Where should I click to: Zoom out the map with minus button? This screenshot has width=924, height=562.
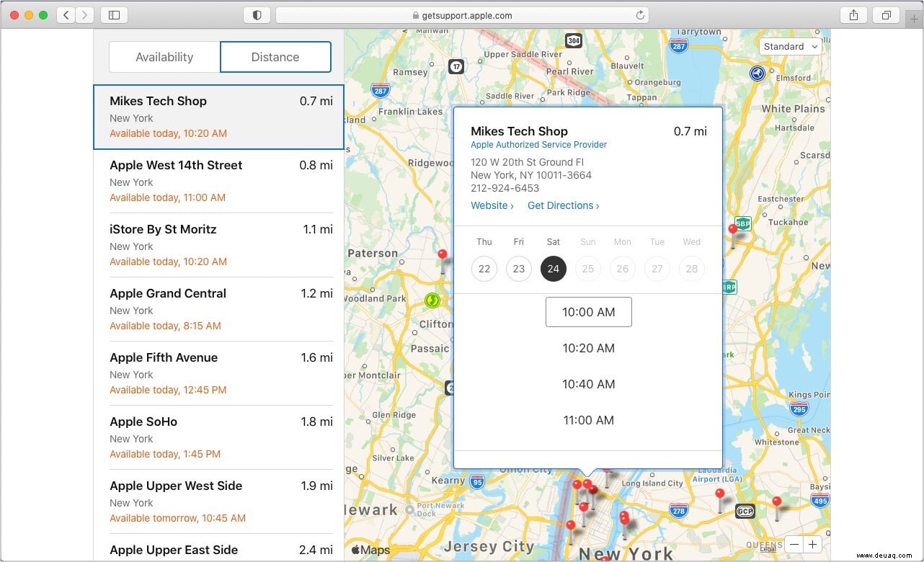pyautogui.click(x=794, y=545)
